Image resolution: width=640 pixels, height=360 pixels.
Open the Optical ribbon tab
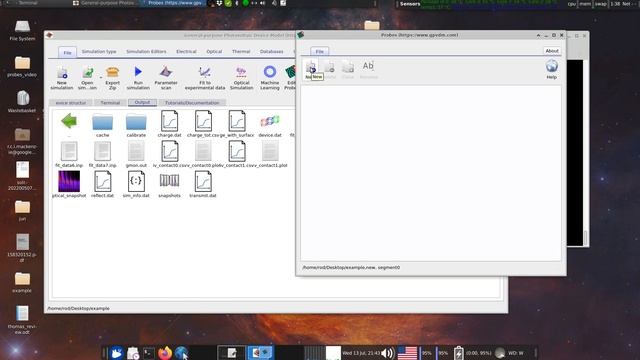coord(214,52)
